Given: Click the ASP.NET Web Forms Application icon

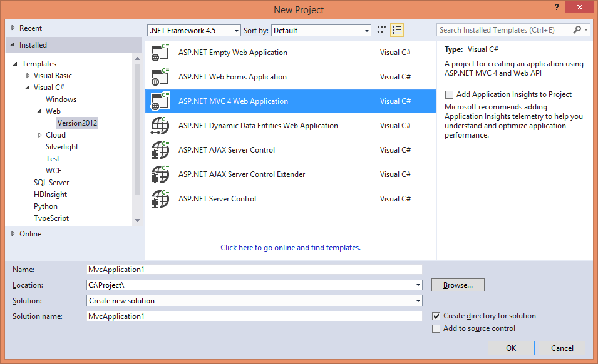Looking at the screenshot, I should [x=160, y=77].
